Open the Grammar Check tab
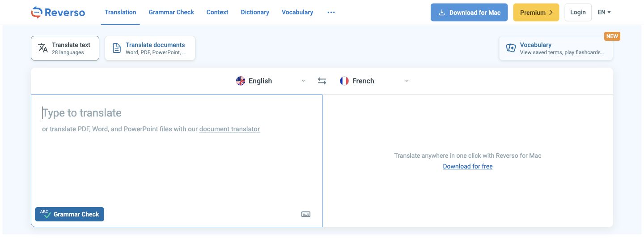 171,12
